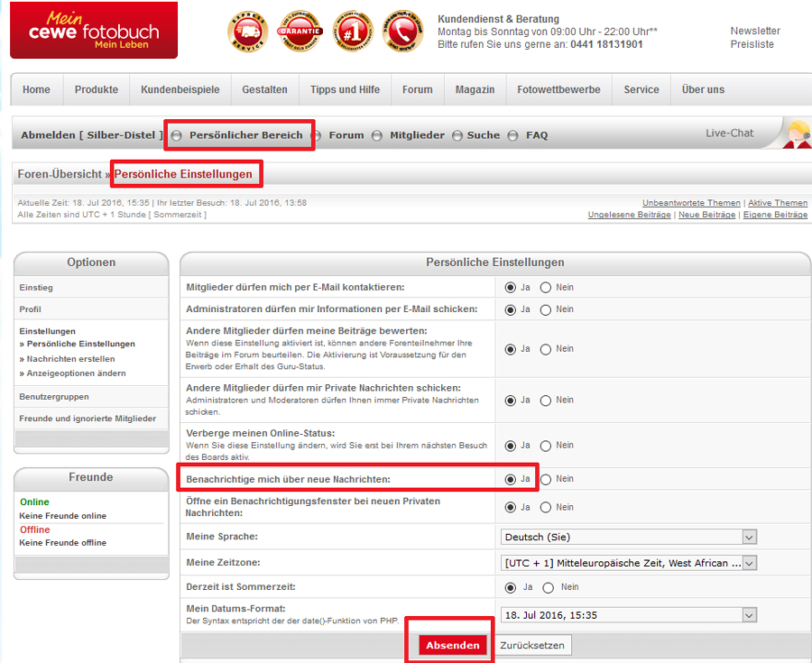Expand the Meine Zeitzone dropdown
This screenshot has height=663, width=812.
(629, 563)
